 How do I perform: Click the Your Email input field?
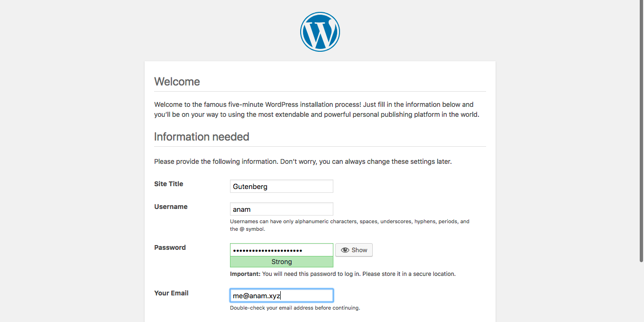pos(281,296)
